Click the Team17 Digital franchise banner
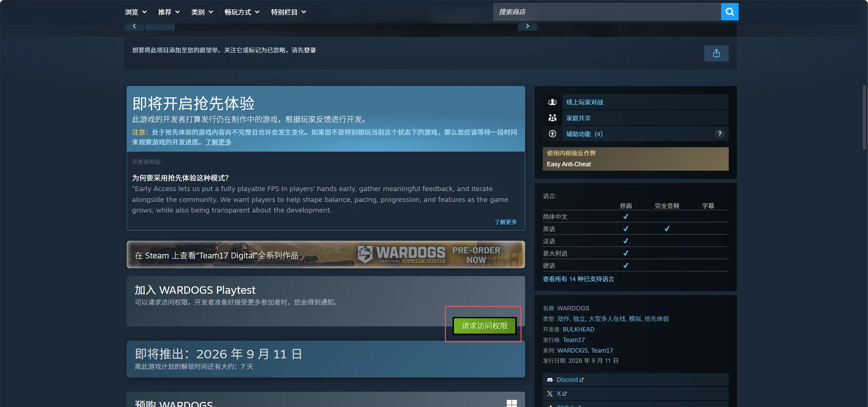The height and width of the screenshot is (407, 868). coord(325,255)
